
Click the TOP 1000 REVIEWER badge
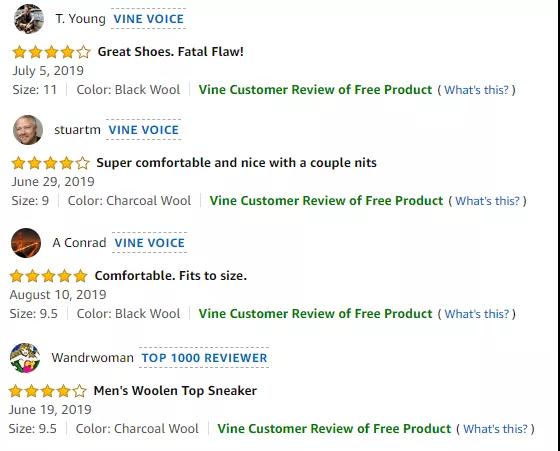pos(204,358)
